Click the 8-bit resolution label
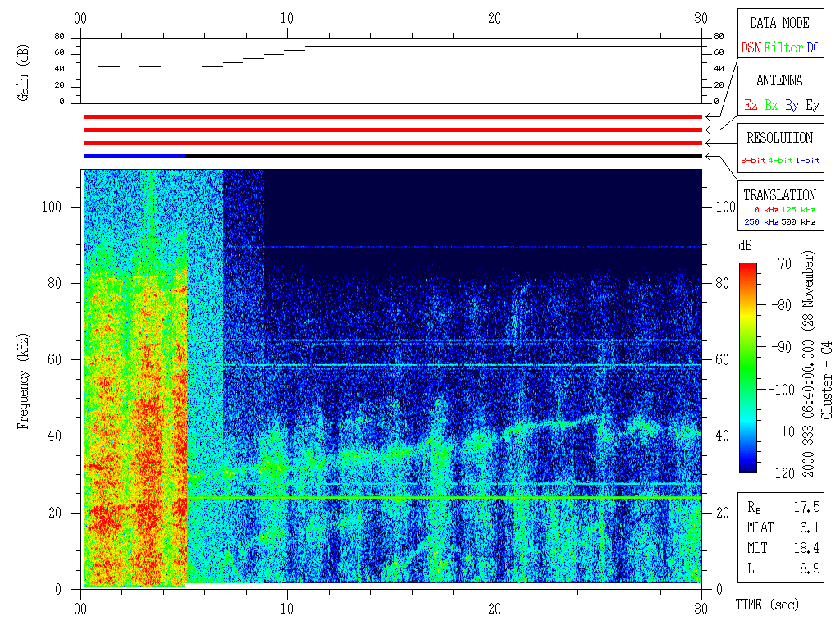 [754, 161]
